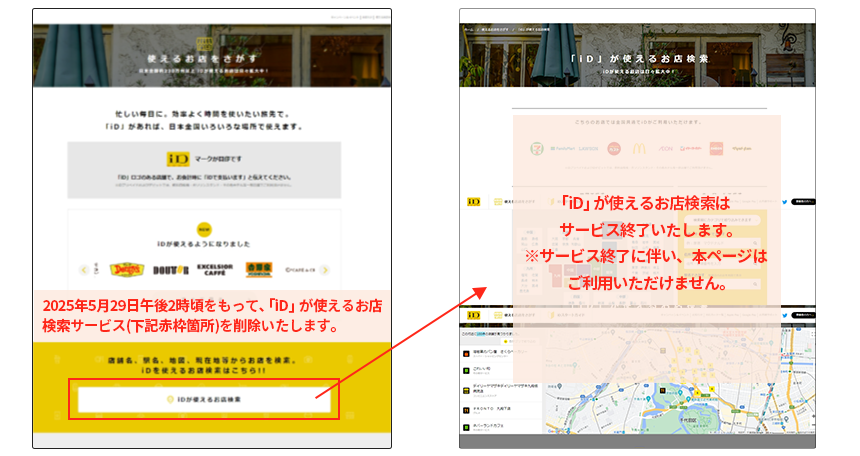Select the last store result at the list bottom
Screen dimensions: 860x456
500,426
